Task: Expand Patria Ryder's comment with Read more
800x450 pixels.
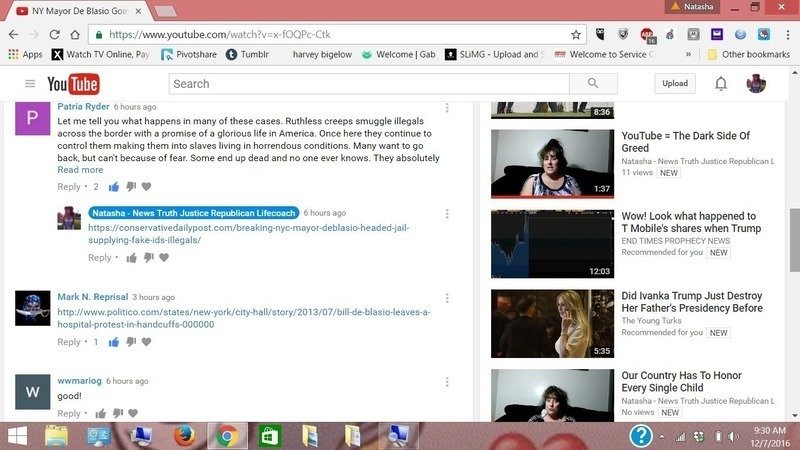Action: pyautogui.click(x=80, y=170)
